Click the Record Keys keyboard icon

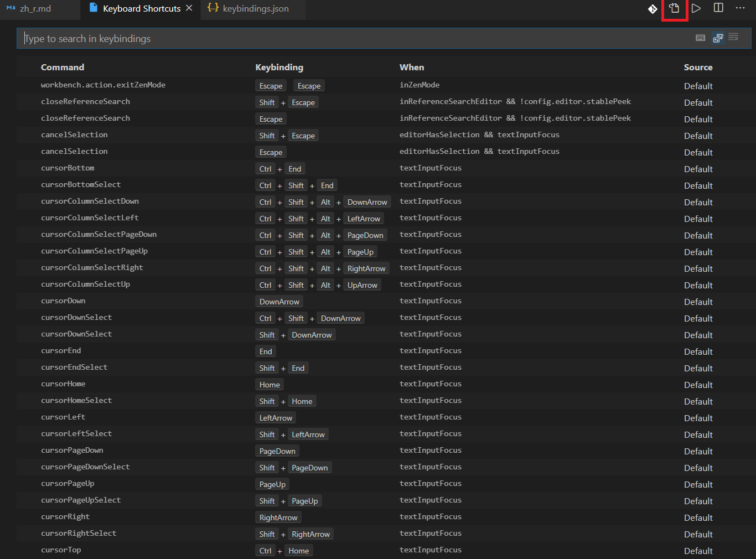tap(701, 38)
